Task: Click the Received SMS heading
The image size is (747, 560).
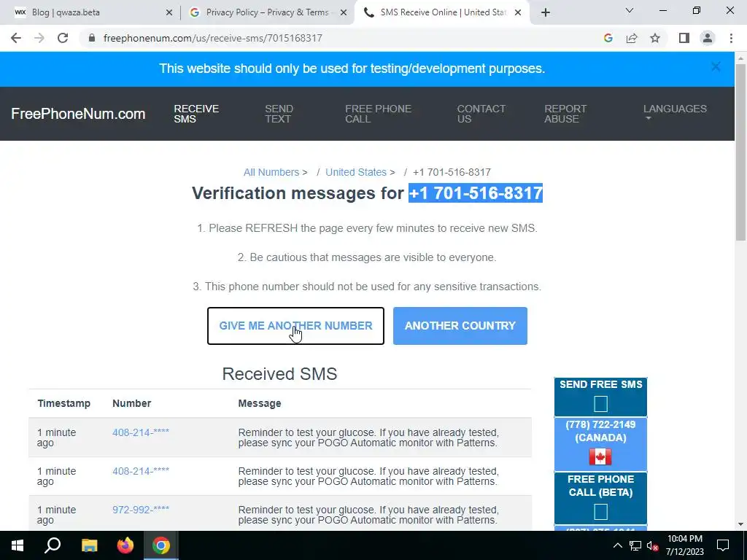Action: click(279, 374)
